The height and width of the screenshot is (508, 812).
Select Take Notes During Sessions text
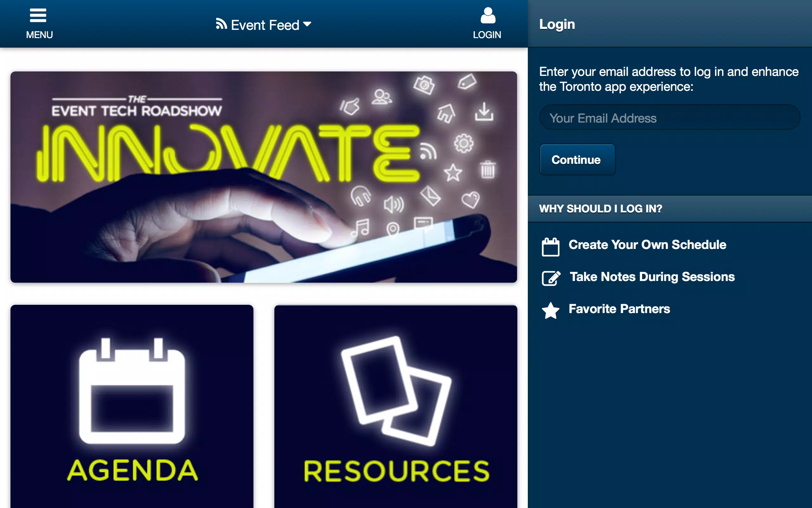(x=652, y=277)
